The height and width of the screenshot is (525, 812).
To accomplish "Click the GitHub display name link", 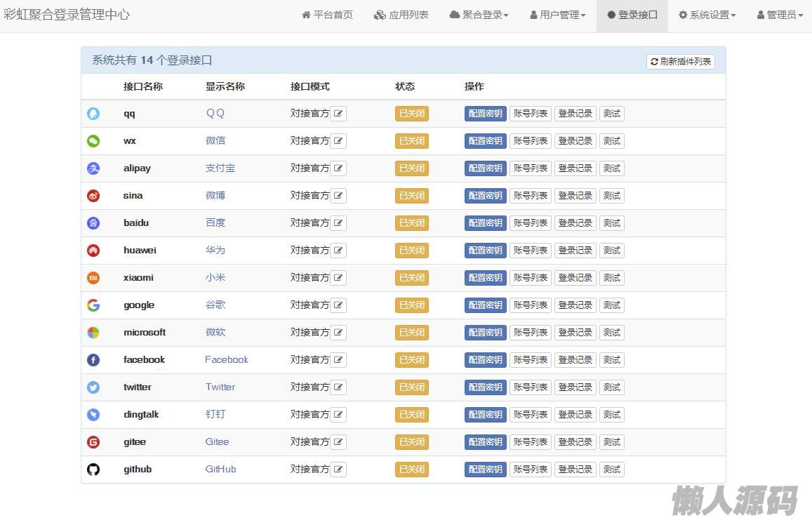I will 220,469.
